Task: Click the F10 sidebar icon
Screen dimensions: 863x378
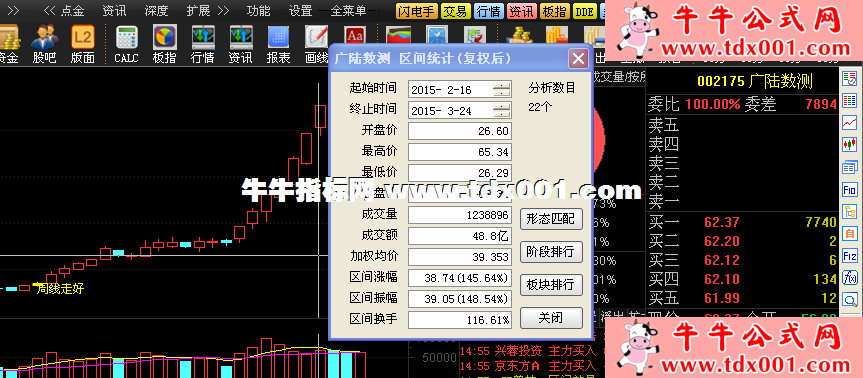Action: (850, 190)
